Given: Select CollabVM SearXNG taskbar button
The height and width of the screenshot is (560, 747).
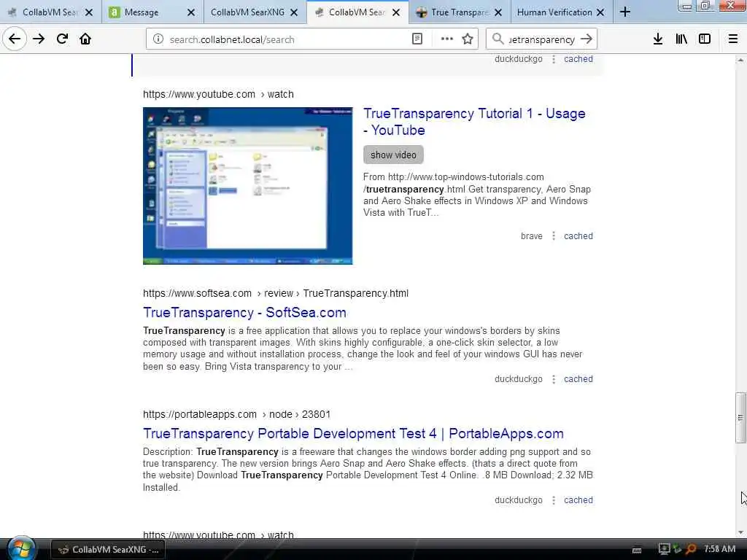Looking at the screenshot, I should point(108,550).
